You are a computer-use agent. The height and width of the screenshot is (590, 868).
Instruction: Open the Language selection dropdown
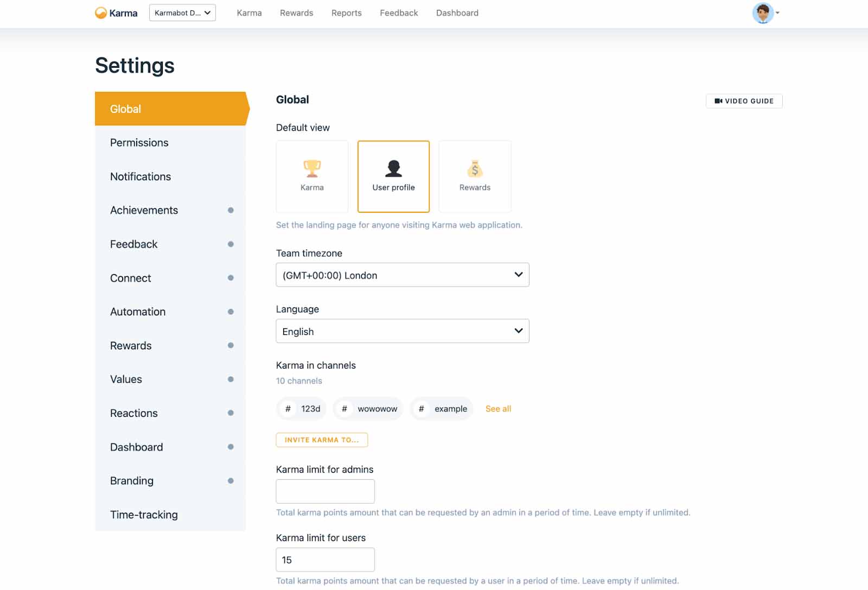pos(402,331)
